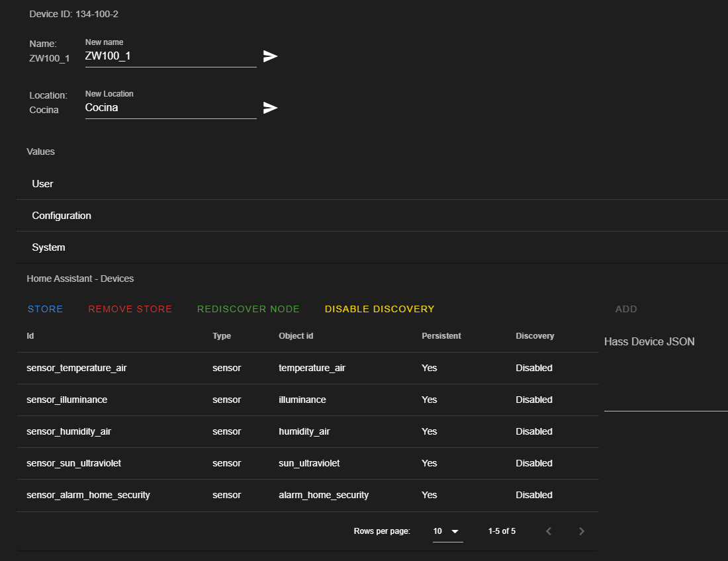Expand the User values panel

click(372, 184)
